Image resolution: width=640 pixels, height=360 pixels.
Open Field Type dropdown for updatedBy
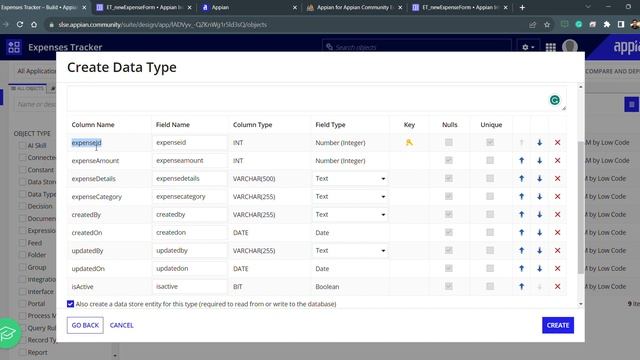click(x=350, y=251)
